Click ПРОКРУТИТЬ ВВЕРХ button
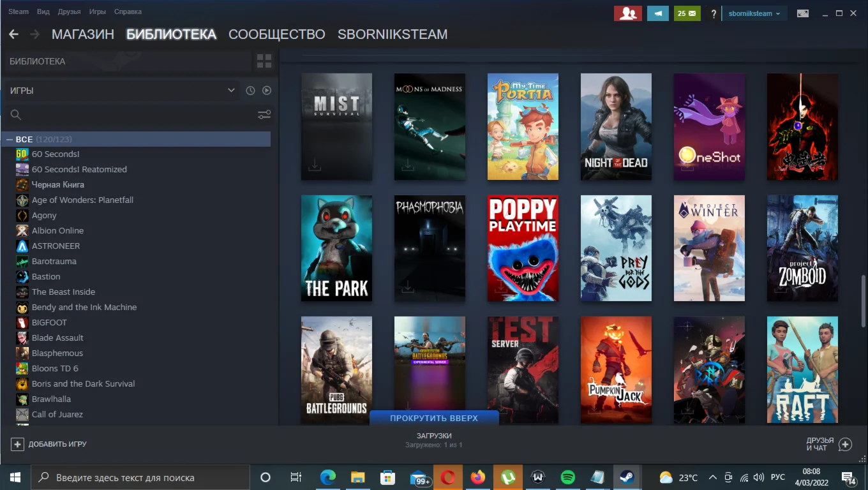868x490 pixels. point(434,418)
